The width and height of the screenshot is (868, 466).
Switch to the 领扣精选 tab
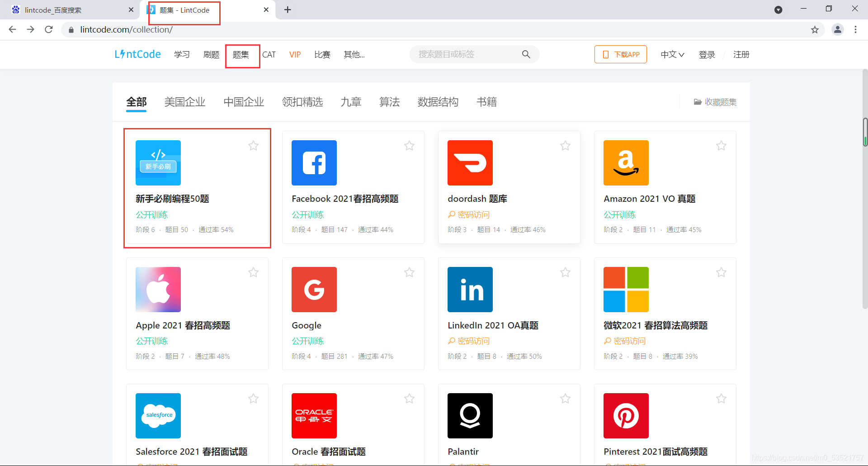click(302, 102)
